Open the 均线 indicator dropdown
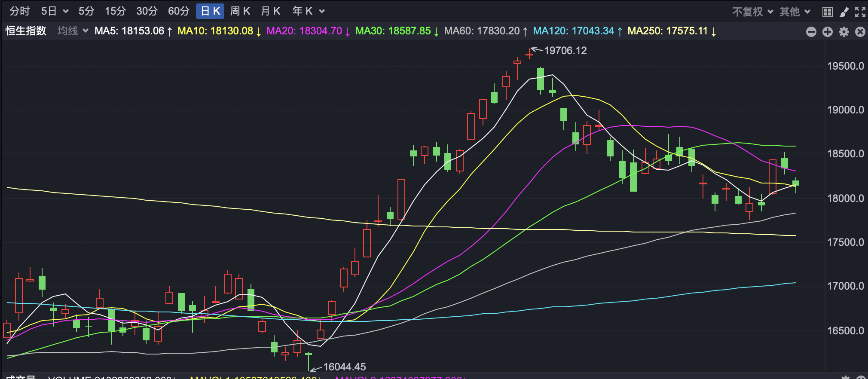The width and height of the screenshot is (868, 379). [73, 31]
